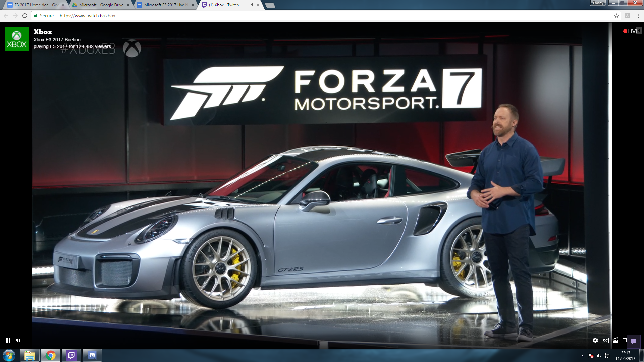Switch to Microsoft - Google Drive tab
Viewport: 644px width, 362px height.
click(101, 5)
